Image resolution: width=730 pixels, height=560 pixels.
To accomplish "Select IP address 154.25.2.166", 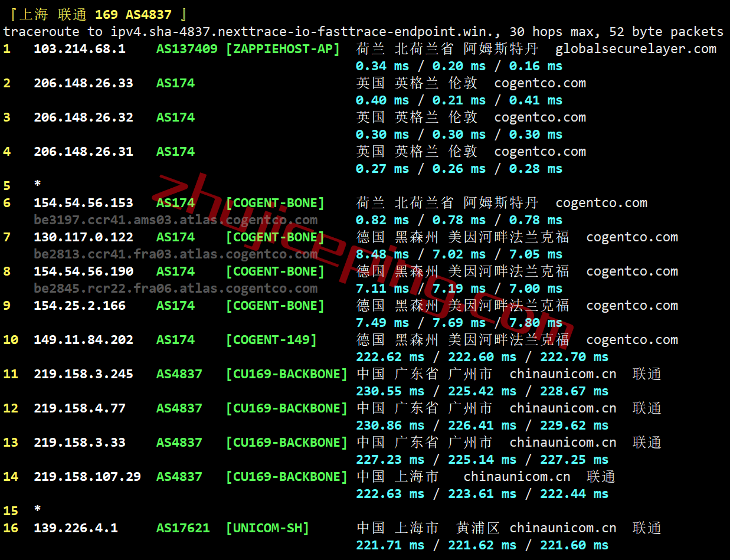I will pos(79,306).
